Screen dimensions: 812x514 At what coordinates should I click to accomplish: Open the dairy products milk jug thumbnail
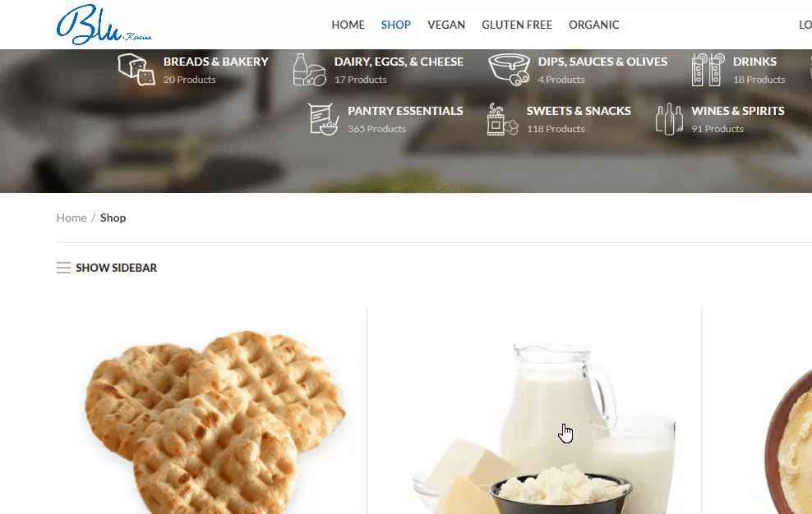click(544, 427)
